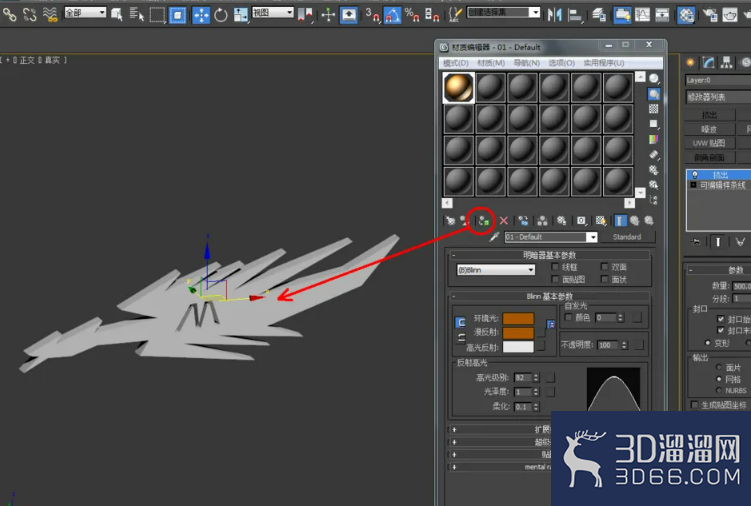The height and width of the screenshot is (506, 751).
Task: Open the 选项(O) menu
Action: click(x=561, y=63)
